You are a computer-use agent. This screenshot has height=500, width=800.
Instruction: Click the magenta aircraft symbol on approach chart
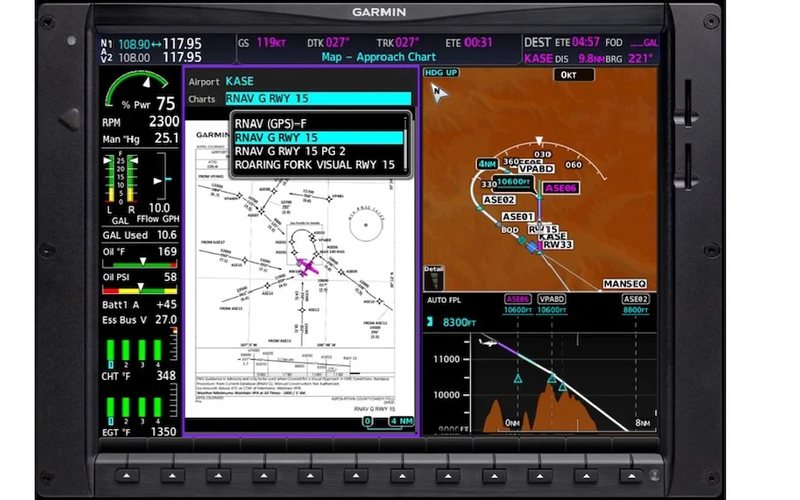tap(307, 267)
